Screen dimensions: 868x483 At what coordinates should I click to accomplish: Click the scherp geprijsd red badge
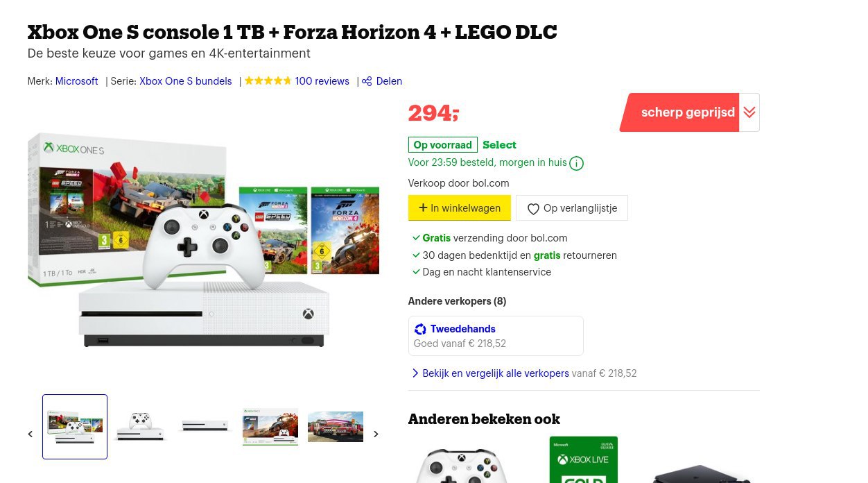click(680, 112)
